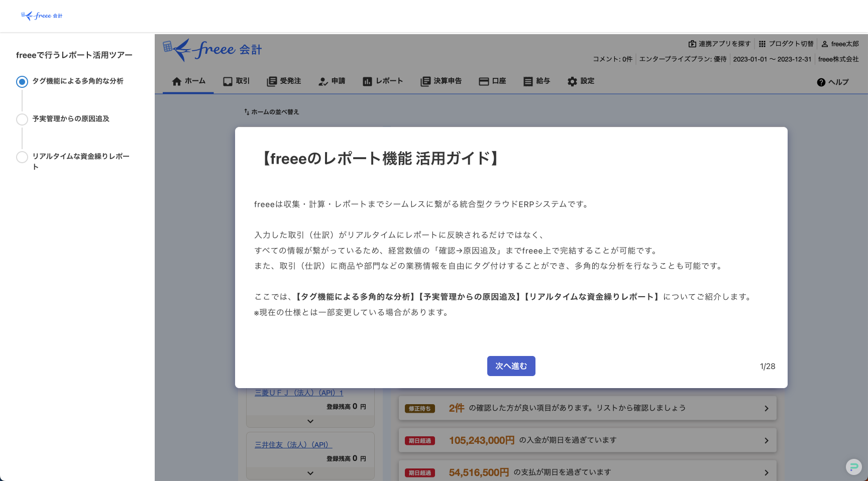868x481 pixels.
Task: Click the freee 会計 logo in top header
Action: click(42, 16)
